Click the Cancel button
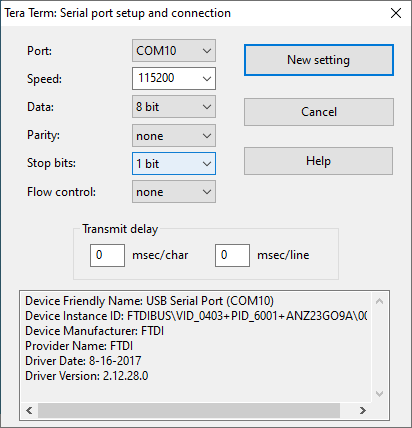412x428 pixels. [319, 112]
